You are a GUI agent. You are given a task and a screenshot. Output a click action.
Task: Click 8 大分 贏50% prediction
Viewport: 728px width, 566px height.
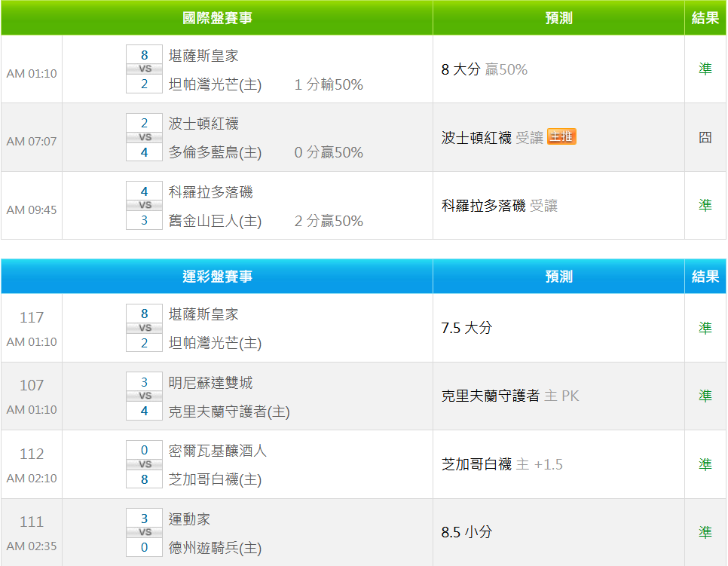485,69
